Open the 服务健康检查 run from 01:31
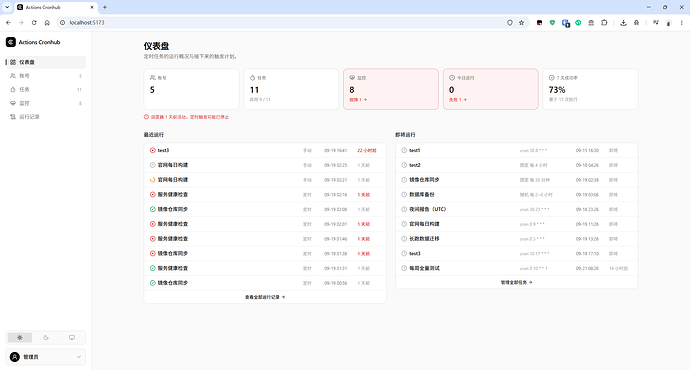690x370 pixels. tap(265, 268)
